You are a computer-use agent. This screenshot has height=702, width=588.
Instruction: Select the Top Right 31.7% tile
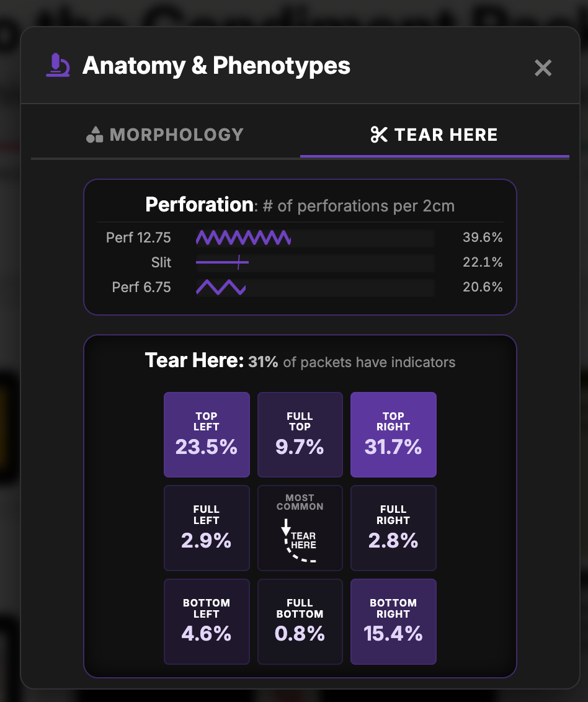(x=393, y=435)
